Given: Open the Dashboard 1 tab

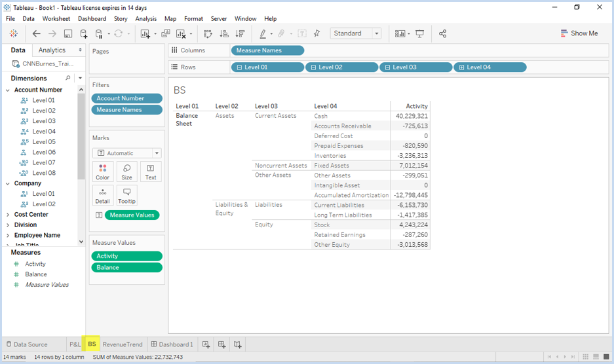Looking at the screenshot, I should 172,344.
